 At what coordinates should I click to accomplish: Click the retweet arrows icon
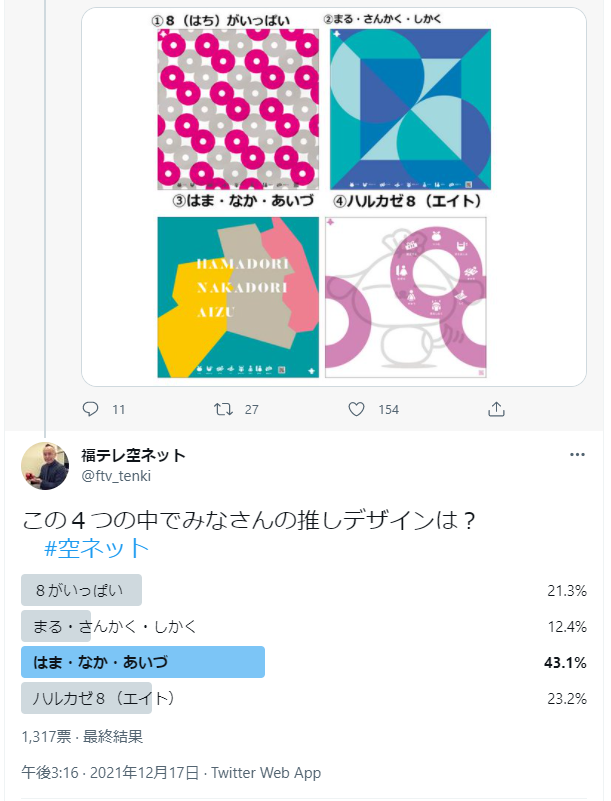tap(225, 409)
